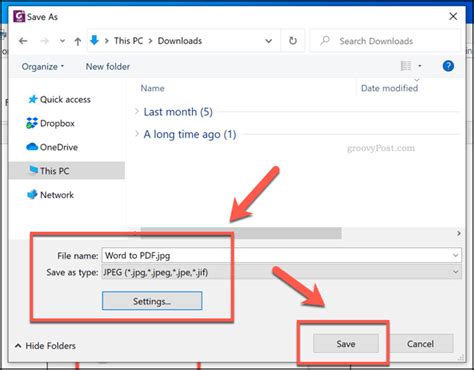Open Quick access in the sidebar
The height and width of the screenshot is (370, 474).
pos(65,99)
